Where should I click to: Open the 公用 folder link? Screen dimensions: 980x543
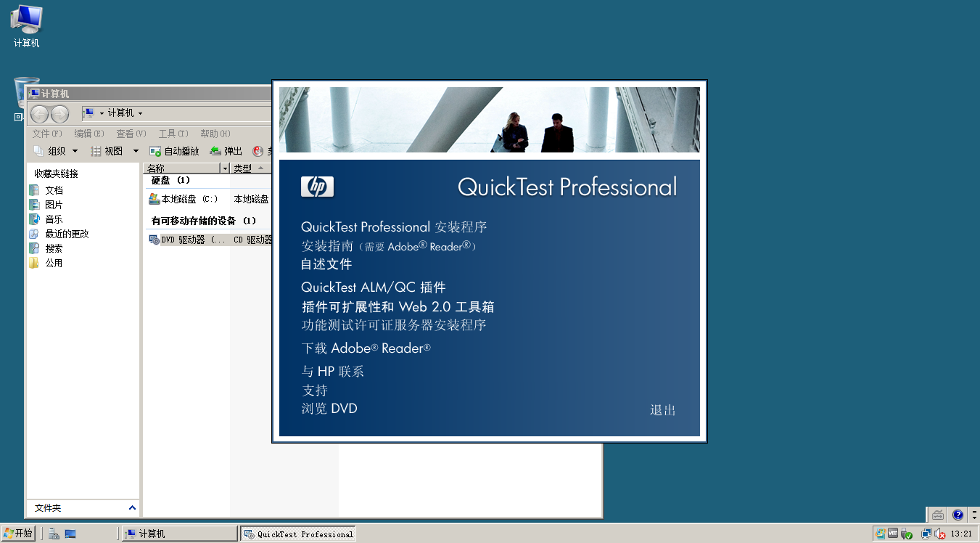(x=46, y=263)
